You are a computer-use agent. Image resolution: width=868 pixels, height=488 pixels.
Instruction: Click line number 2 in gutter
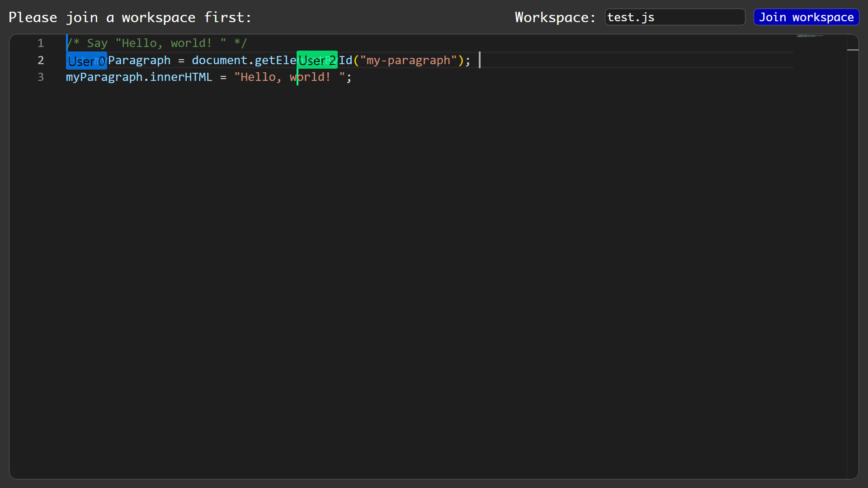41,60
